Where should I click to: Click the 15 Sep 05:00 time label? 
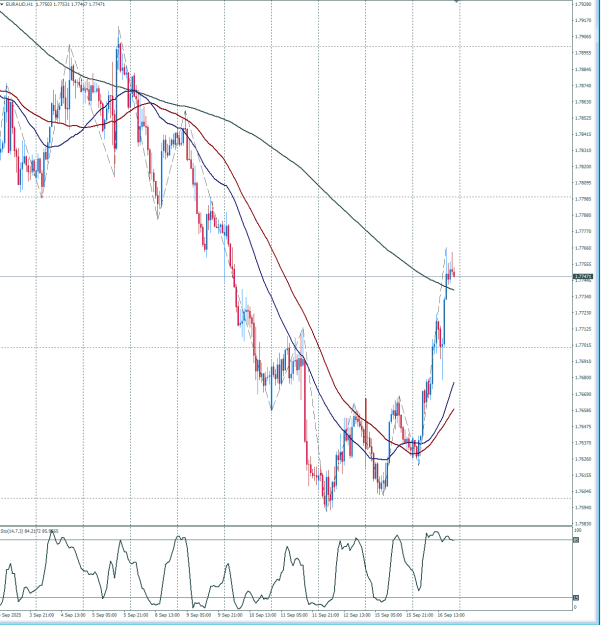click(388, 615)
